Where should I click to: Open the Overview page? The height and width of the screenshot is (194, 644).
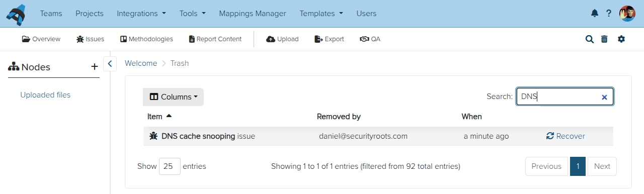coord(41,39)
